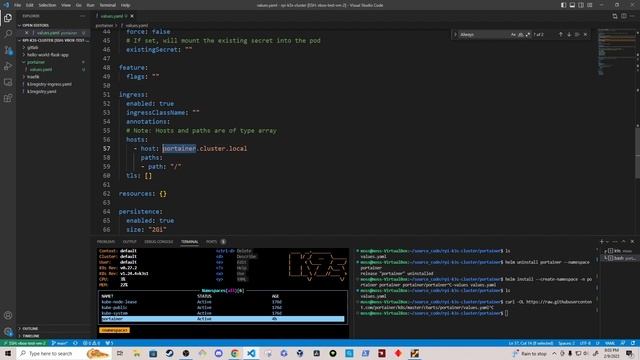
Task: Open the View menu
Action: pos(66,5)
